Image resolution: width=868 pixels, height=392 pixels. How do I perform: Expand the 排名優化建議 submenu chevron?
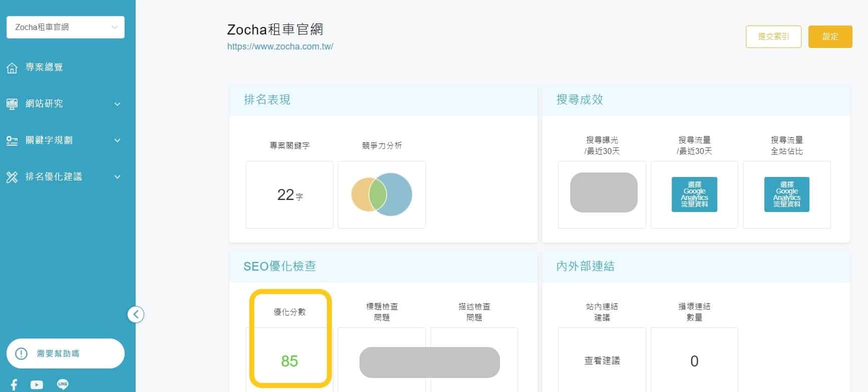(118, 177)
